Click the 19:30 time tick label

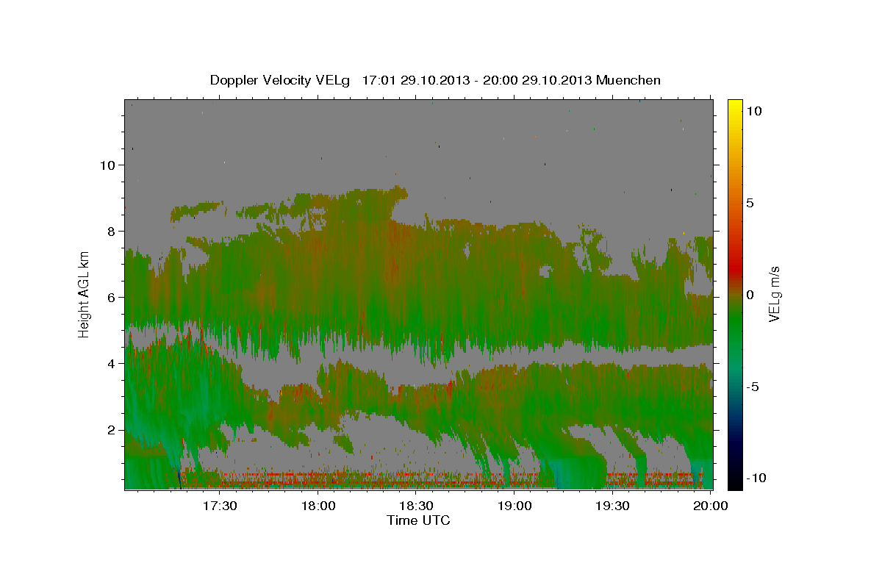click(613, 506)
